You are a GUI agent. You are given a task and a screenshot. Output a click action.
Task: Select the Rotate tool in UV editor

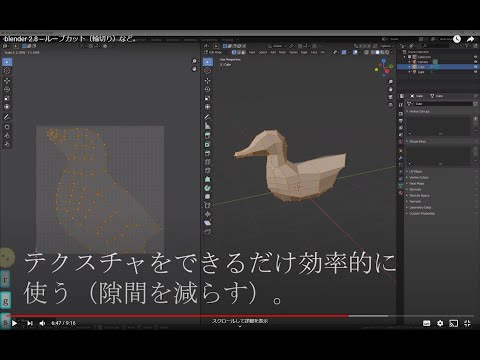(x=7, y=89)
